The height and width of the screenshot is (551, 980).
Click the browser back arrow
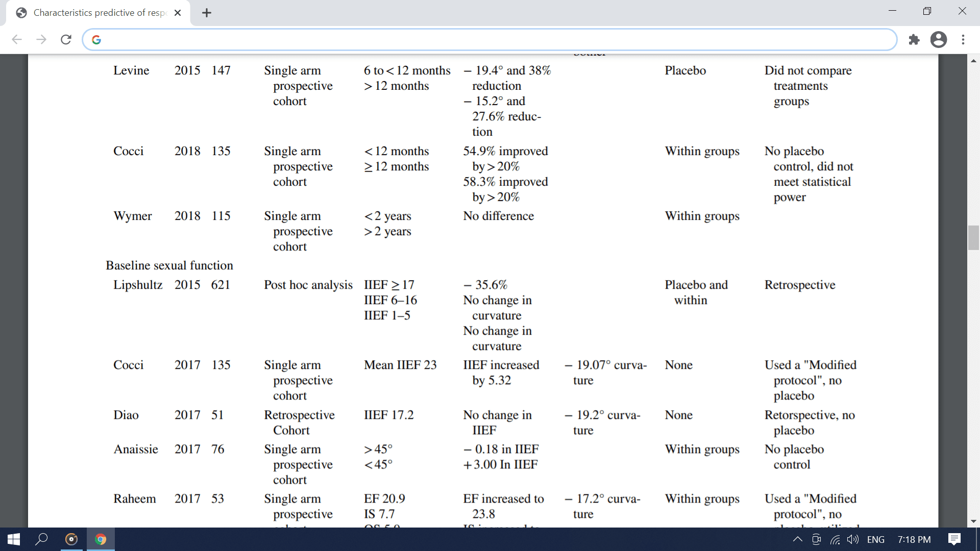(17, 40)
